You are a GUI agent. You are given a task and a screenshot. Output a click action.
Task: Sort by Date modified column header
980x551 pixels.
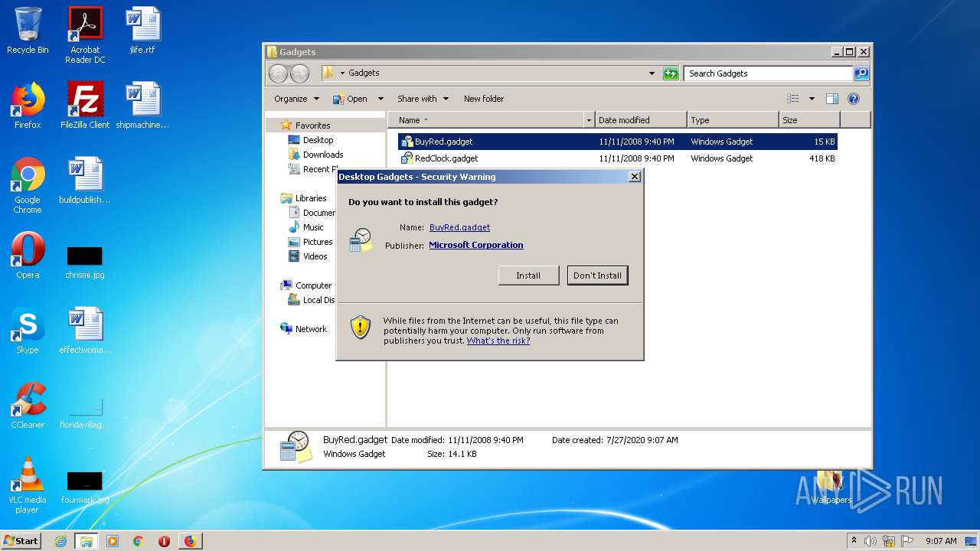coord(640,120)
